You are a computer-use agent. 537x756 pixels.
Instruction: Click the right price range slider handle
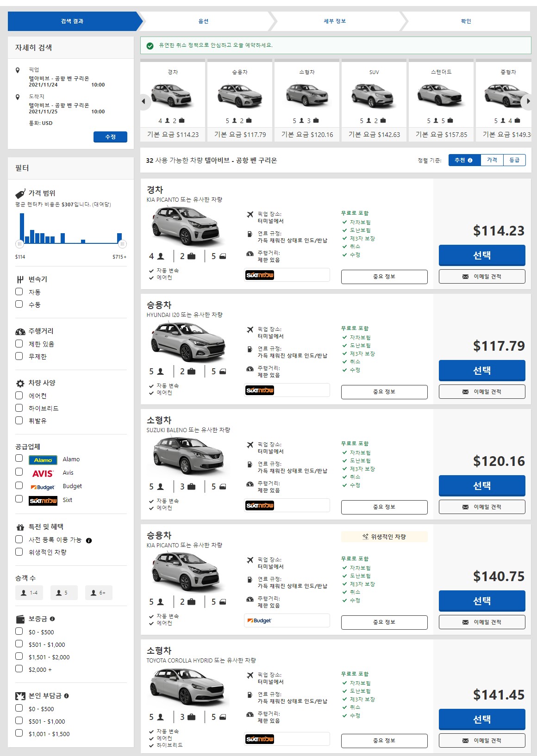click(122, 244)
